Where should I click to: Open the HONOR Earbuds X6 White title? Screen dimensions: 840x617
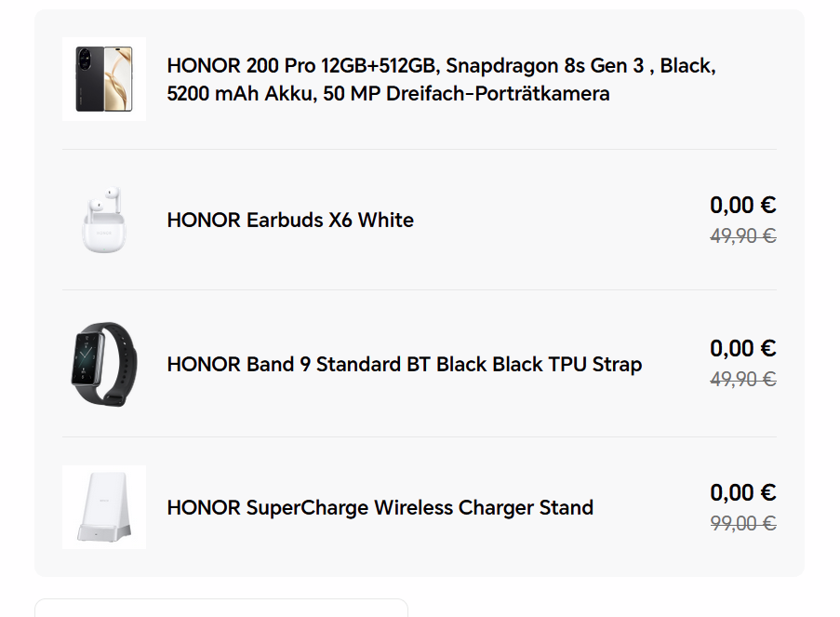(290, 221)
